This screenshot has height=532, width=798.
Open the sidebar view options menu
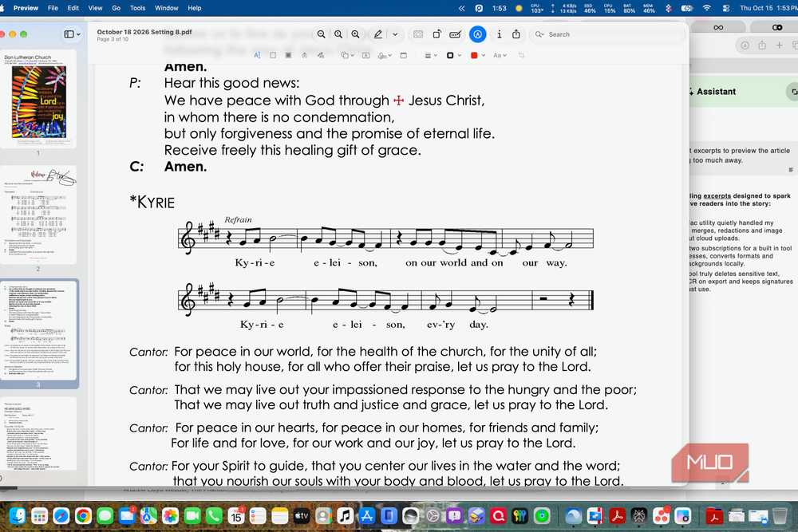(x=72, y=34)
